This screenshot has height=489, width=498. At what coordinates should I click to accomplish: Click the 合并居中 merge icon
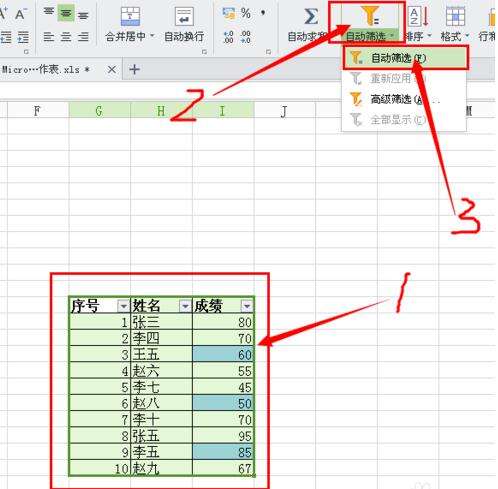point(130,16)
